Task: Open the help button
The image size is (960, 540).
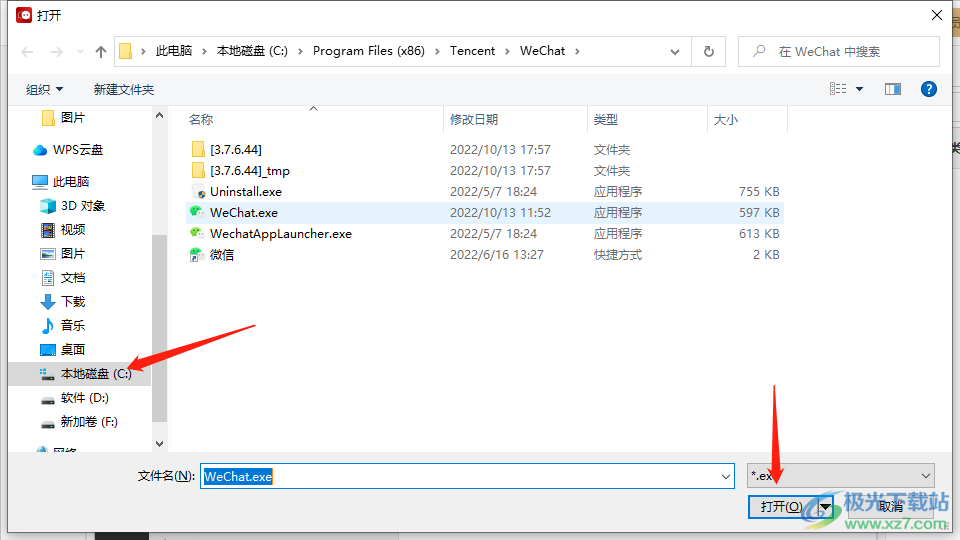Action: point(929,89)
